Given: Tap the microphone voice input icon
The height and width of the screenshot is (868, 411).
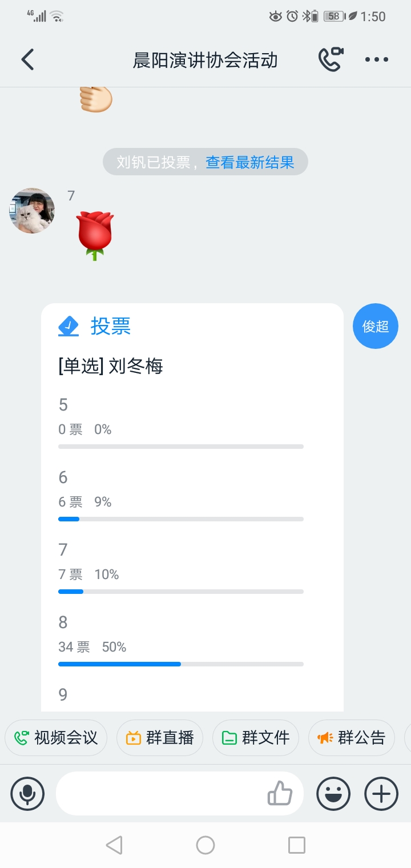Looking at the screenshot, I should click(x=27, y=794).
